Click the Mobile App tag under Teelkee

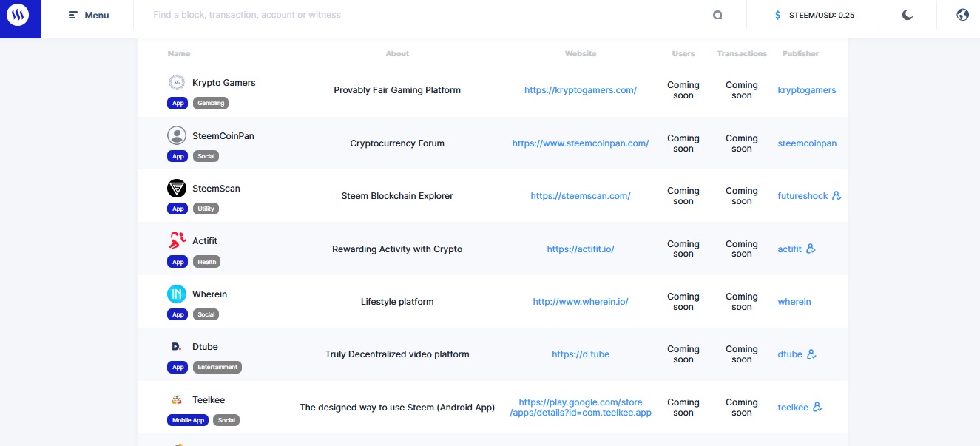188,420
